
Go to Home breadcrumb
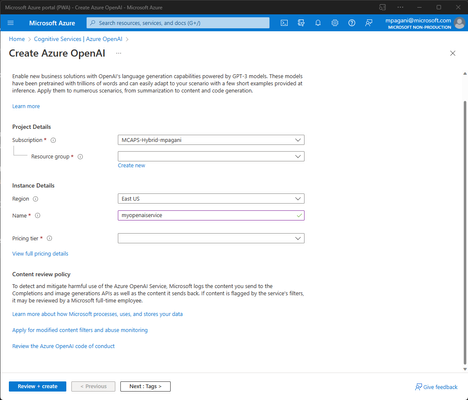coord(17,39)
